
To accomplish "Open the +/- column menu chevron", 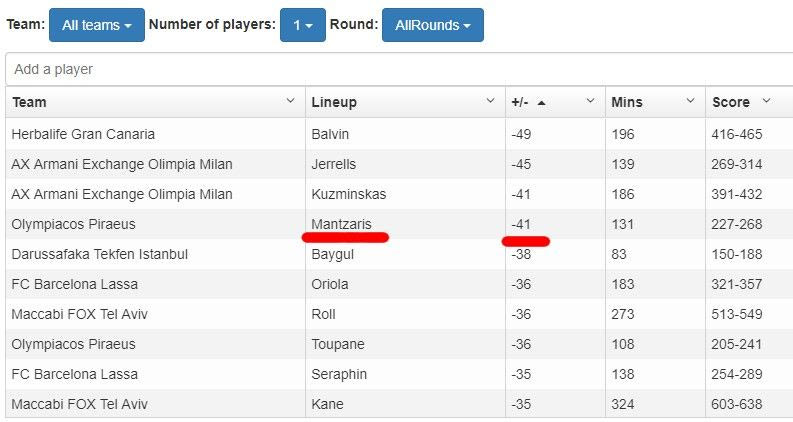I will tap(590, 101).
